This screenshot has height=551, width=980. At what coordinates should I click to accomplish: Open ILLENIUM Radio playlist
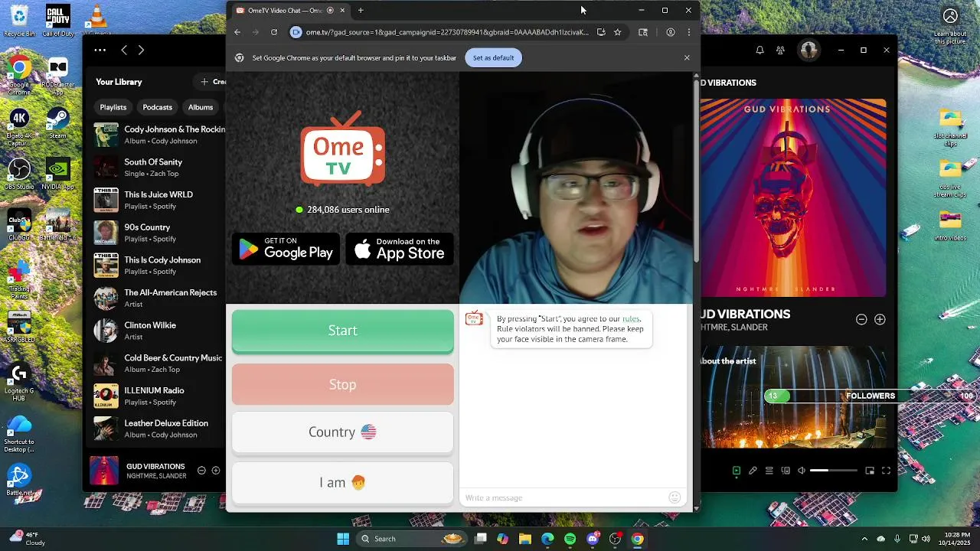tap(159, 396)
